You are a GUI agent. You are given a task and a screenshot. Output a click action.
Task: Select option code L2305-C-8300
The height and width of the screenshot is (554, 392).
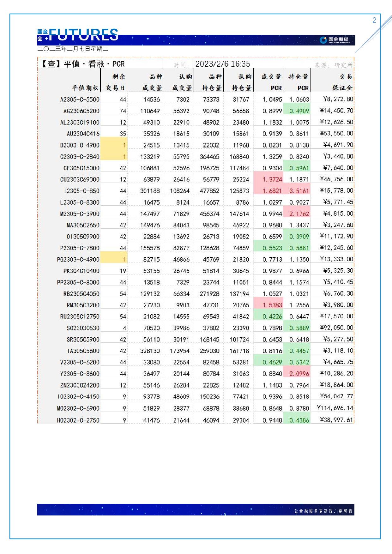[x=80, y=202]
